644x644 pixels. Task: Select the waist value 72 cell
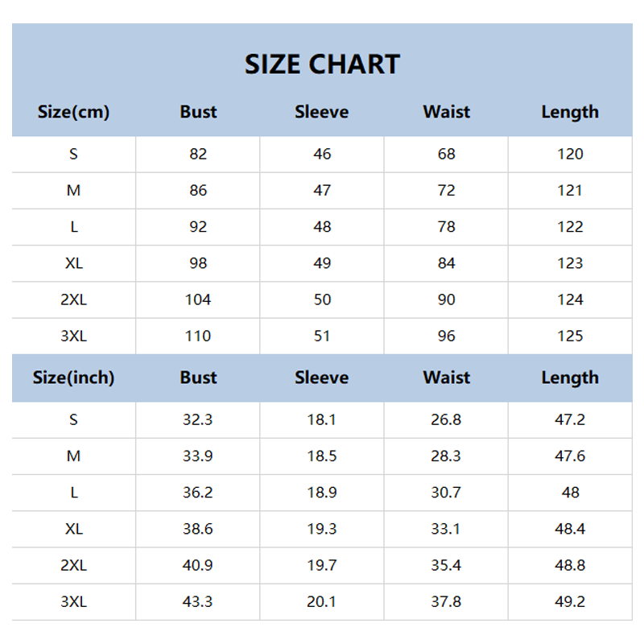click(x=446, y=191)
